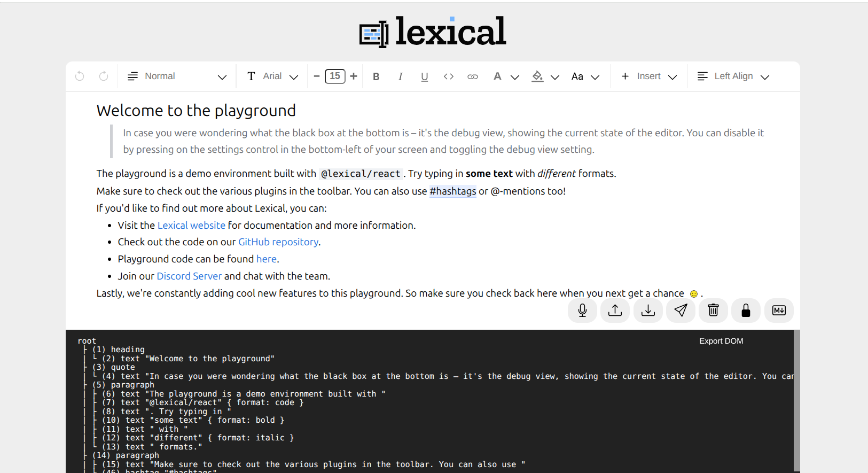Click the italic 'different' word
868x473 pixels.
pyautogui.click(x=557, y=174)
